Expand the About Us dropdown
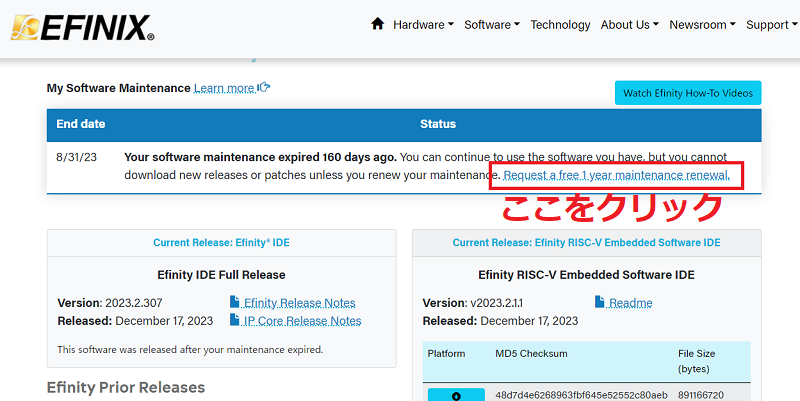 630,24
